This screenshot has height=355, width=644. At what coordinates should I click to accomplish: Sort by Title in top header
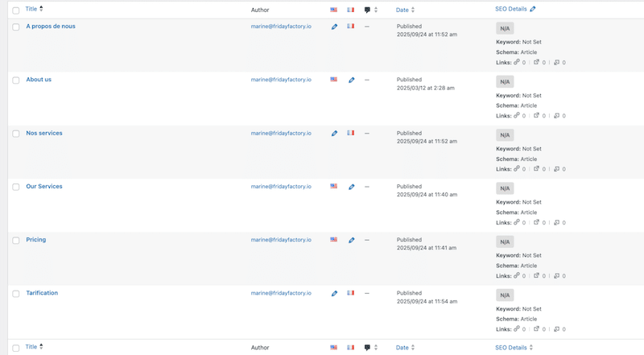(x=34, y=9)
